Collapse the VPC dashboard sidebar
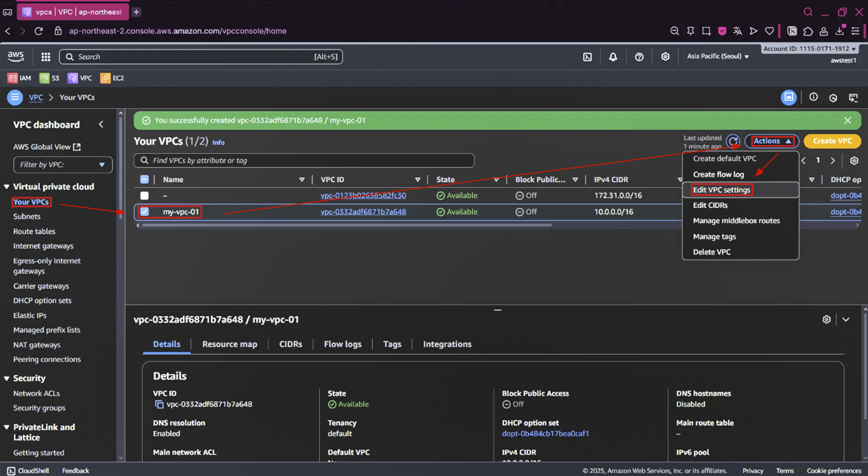 pos(101,124)
